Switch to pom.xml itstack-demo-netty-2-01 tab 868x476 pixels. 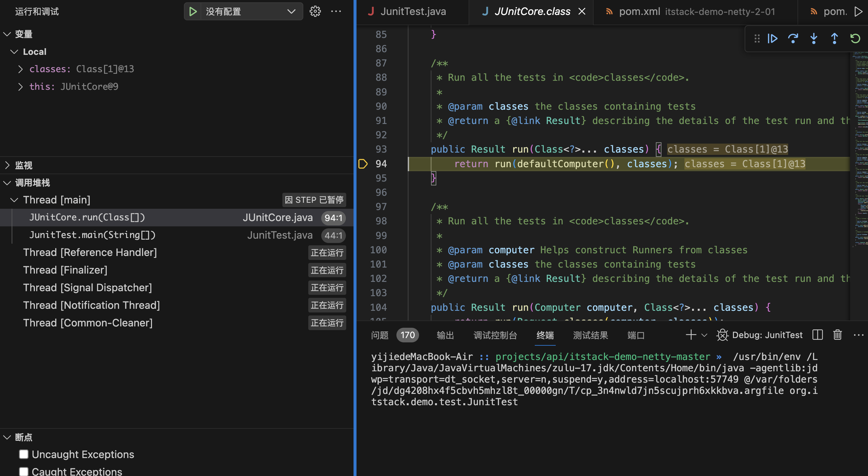coord(695,12)
